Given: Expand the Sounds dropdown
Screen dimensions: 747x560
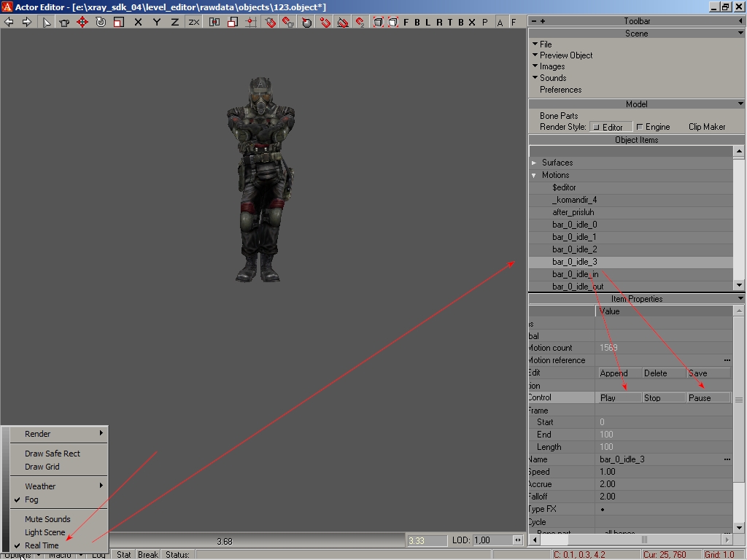Looking at the screenshot, I should tap(549, 77).
